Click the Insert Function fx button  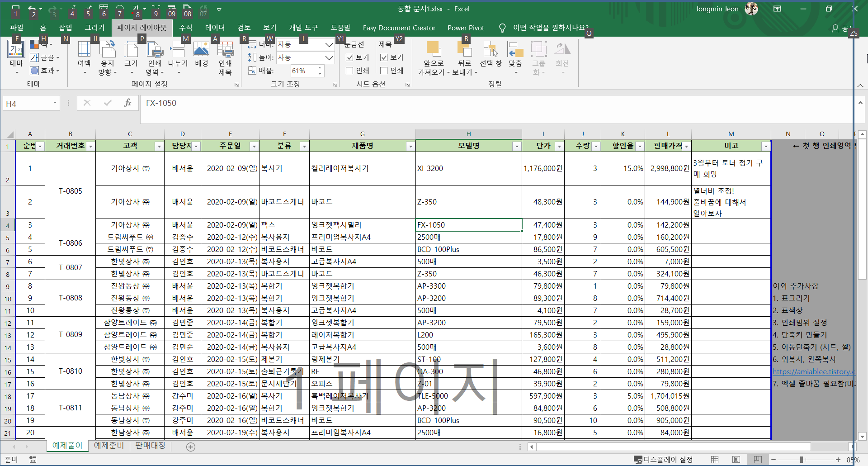click(x=127, y=103)
